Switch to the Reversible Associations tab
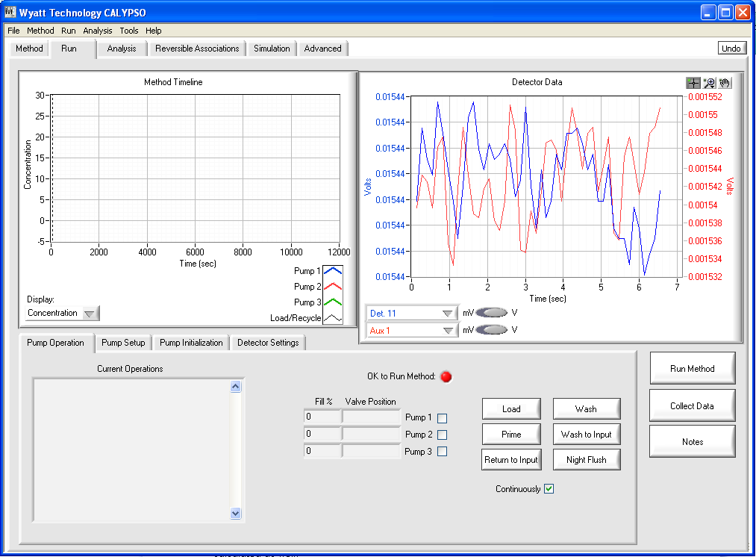Screen dimensions: 756x557 click(x=197, y=49)
